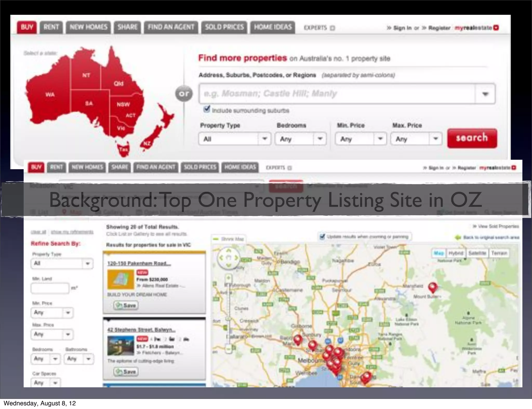Toggle Update results when zooming checkbox
The image size is (532, 409).
[322, 236]
